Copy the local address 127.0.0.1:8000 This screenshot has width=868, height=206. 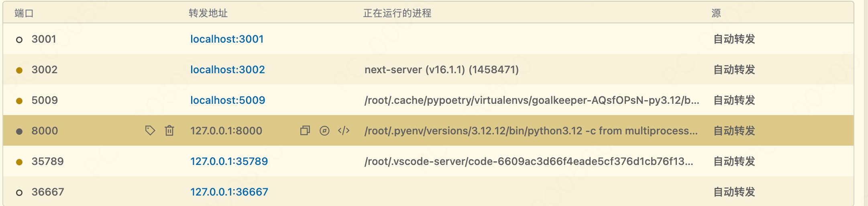point(305,130)
